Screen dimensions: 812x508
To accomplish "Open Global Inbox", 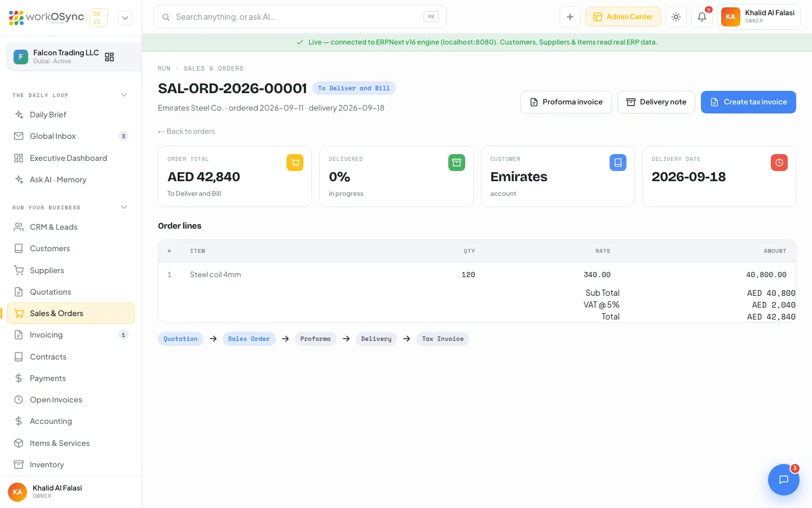I will point(71,136).
